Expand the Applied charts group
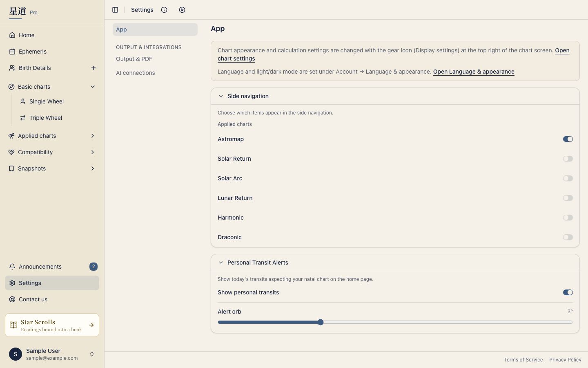This screenshot has width=588, height=368. [93, 136]
